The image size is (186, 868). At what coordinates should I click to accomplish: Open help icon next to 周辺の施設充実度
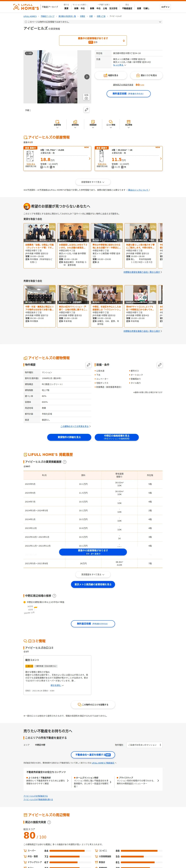(49, 822)
